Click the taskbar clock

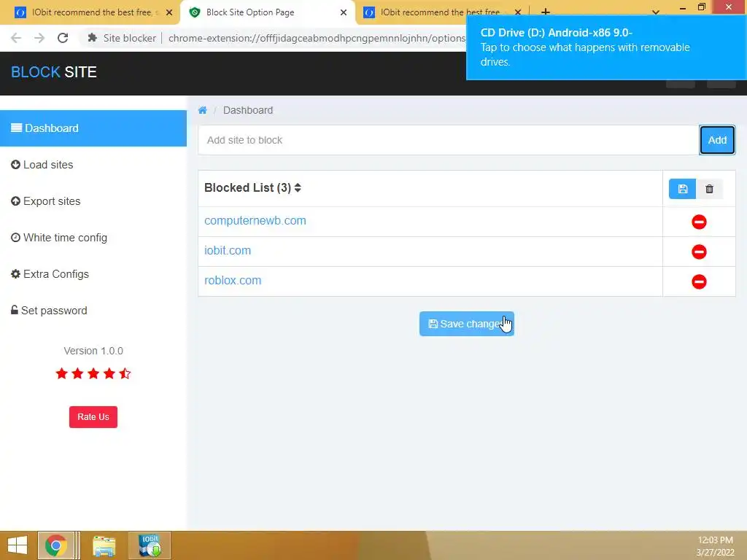click(715, 546)
